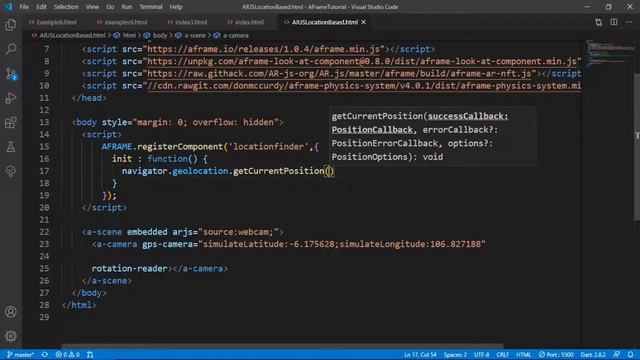The height and width of the screenshot is (360, 640).
Task: Open the Search view in activity bar
Action: [x=11, y=49]
